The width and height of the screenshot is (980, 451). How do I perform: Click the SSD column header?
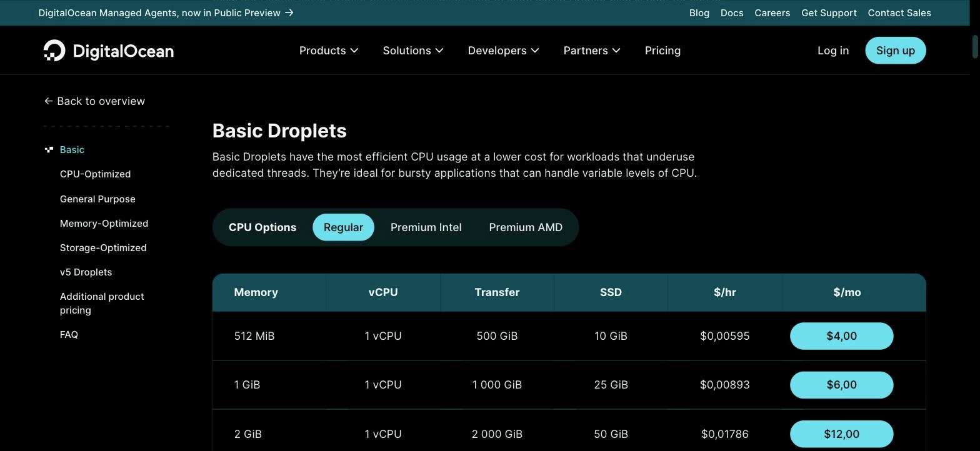coord(611,292)
